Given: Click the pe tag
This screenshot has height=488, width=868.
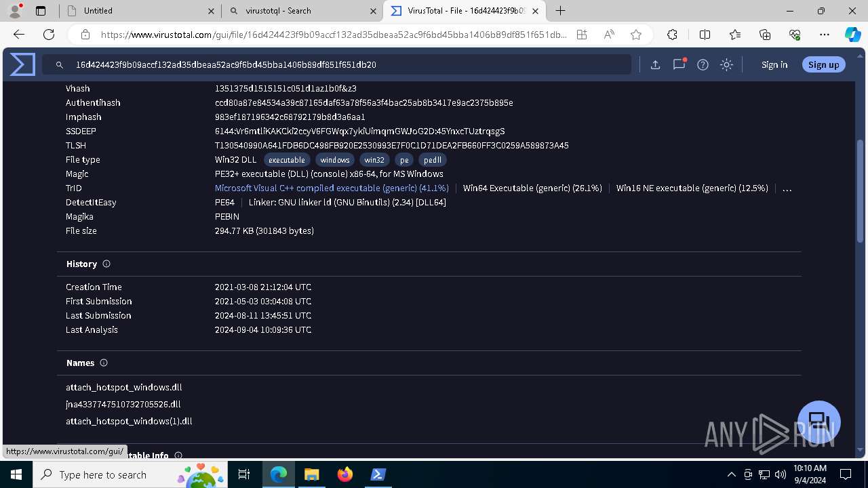Looking at the screenshot, I should tap(404, 160).
